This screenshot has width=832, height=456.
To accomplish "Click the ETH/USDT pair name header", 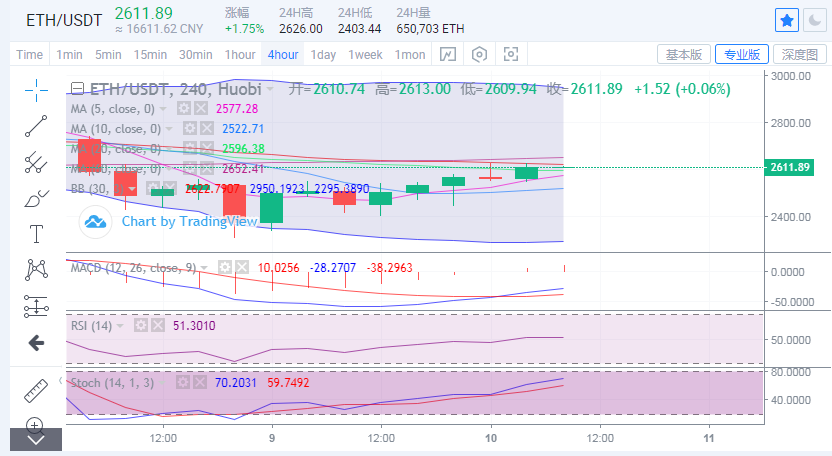I will tap(64, 20).
